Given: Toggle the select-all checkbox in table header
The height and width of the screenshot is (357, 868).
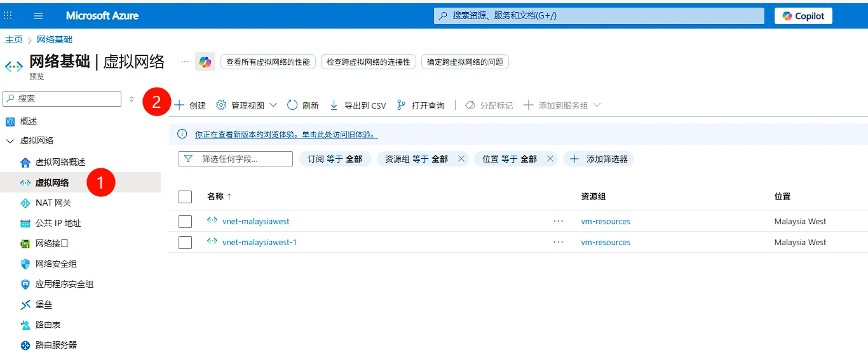Looking at the screenshot, I should click(x=186, y=197).
